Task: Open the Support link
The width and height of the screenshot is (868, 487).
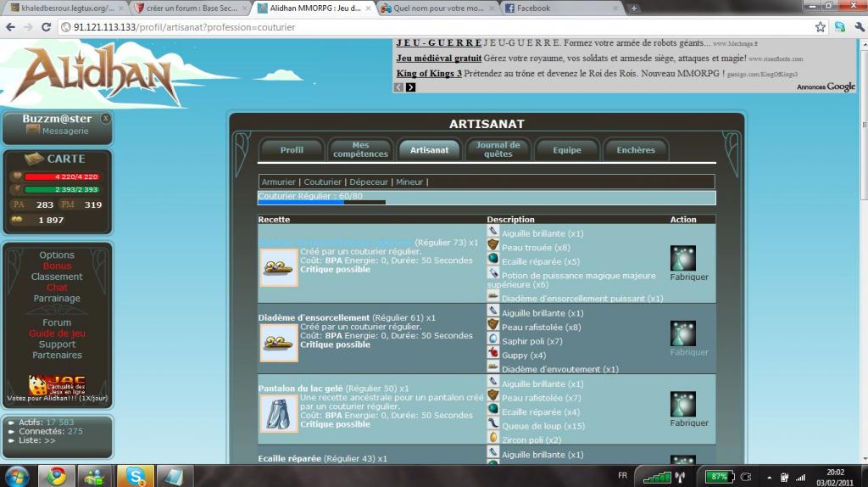Action: [x=57, y=344]
